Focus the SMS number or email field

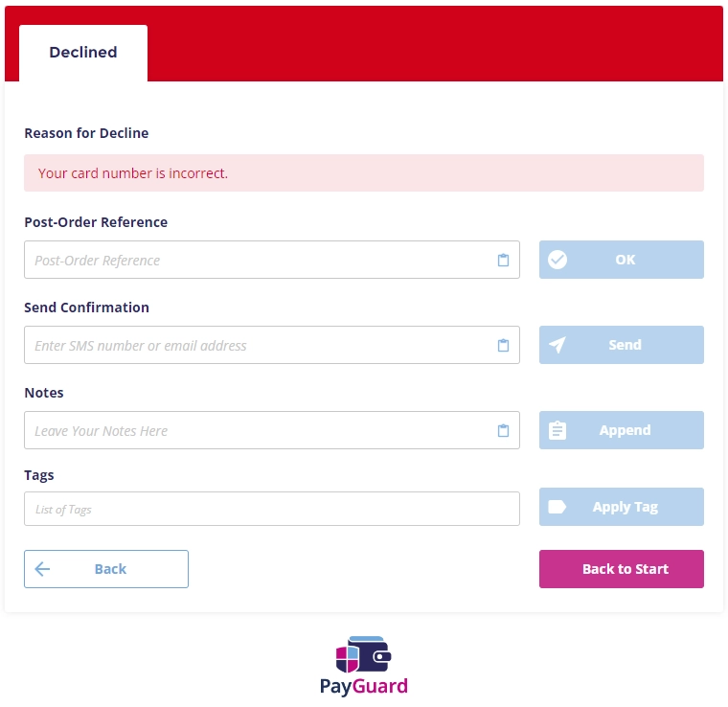click(259, 346)
